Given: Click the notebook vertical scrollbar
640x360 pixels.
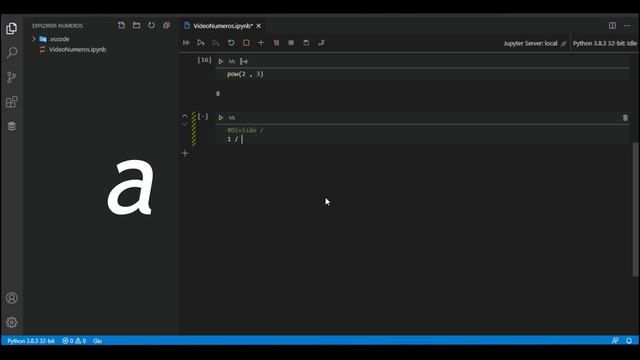Looking at the screenshot, I should click(636, 209).
